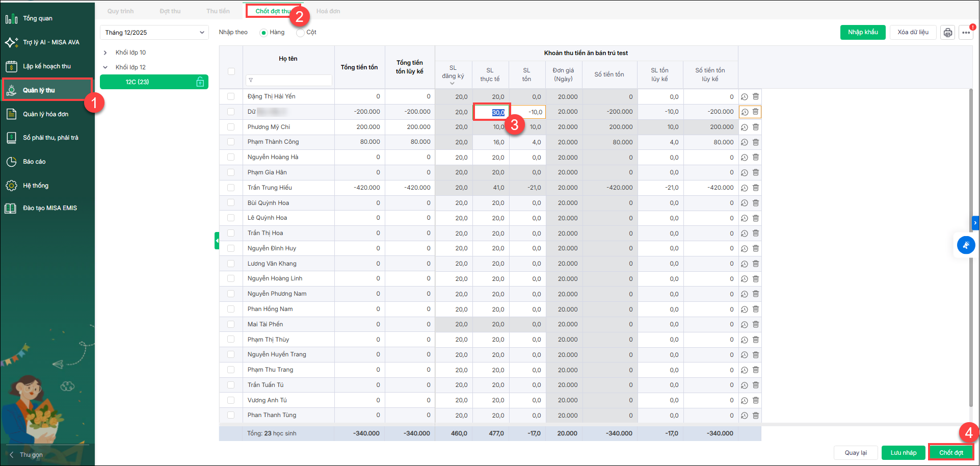Open the Tháng 12/2025 month dropdown

[x=154, y=33]
